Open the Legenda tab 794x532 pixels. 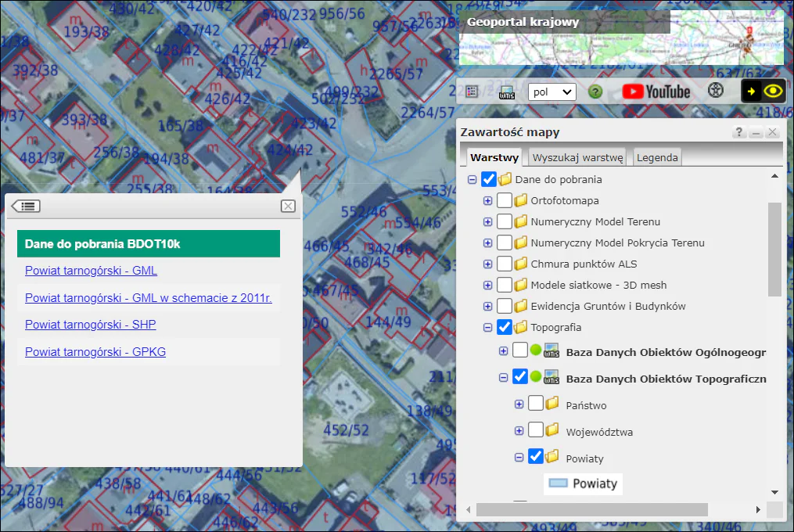pyautogui.click(x=657, y=157)
